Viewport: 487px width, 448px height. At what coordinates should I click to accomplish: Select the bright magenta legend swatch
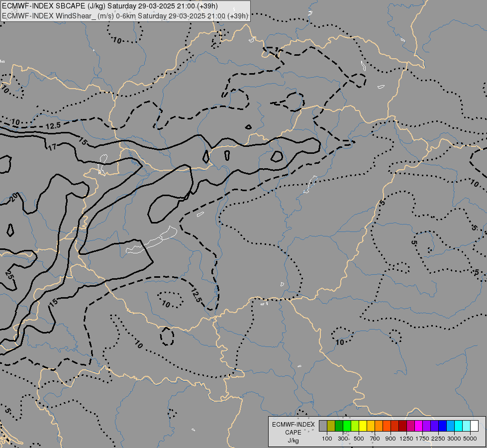[418, 426]
